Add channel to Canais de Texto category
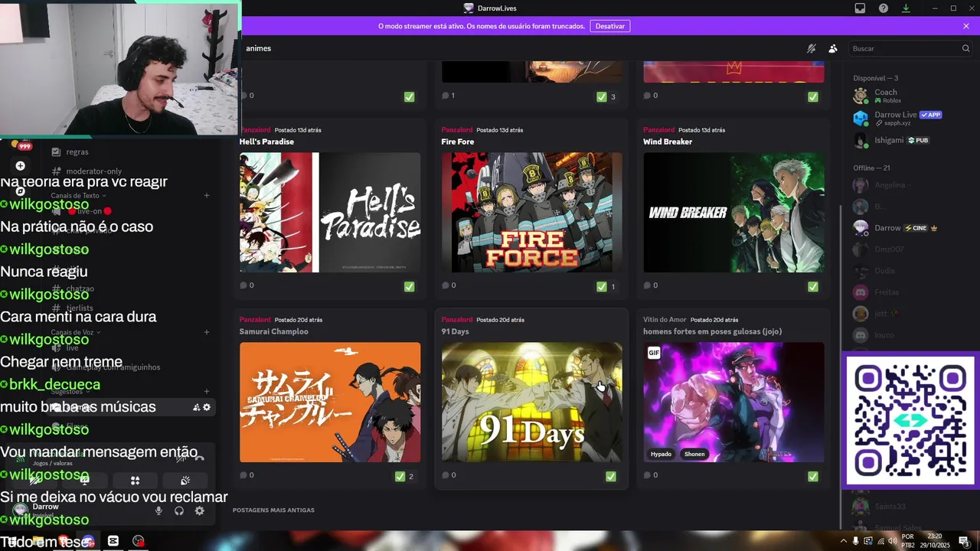Screen dimensions: 980x551 tap(207, 196)
